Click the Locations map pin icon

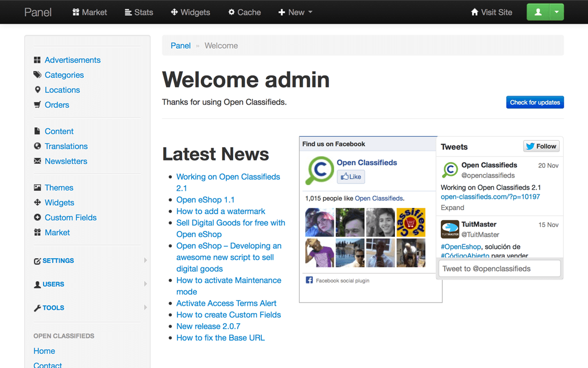[37, 90]
